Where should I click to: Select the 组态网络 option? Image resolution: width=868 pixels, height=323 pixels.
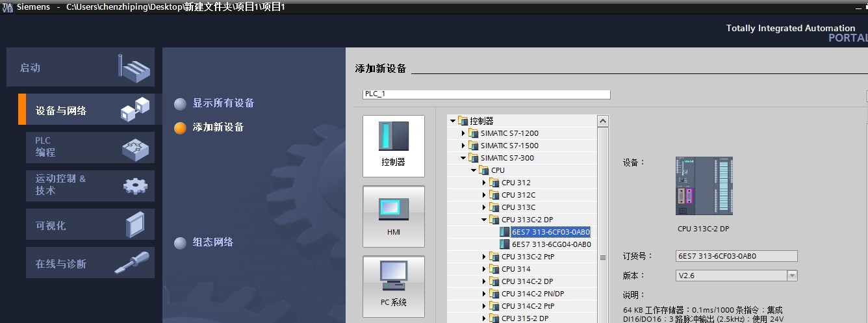(212, 242)
